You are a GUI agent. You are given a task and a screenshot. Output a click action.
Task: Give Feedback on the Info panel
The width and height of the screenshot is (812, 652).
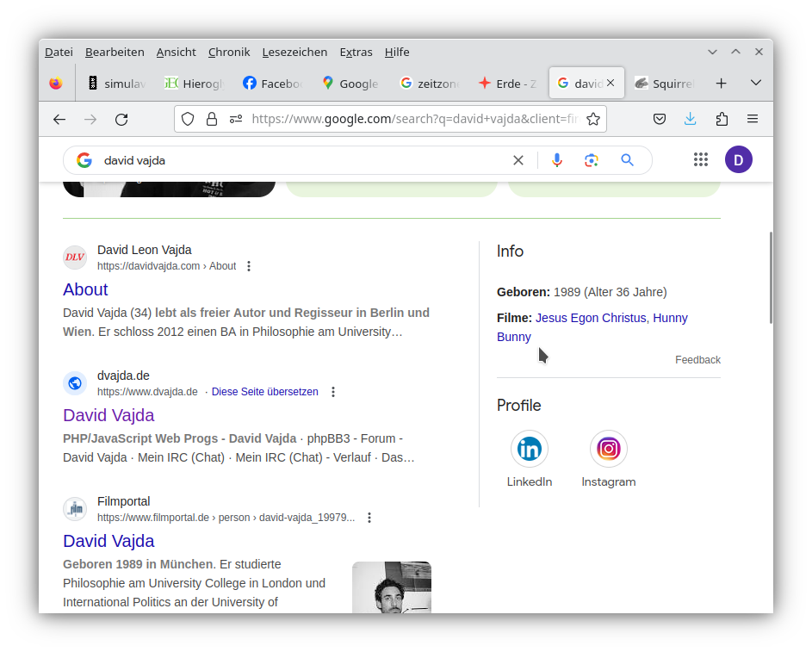[x=697, y=359]
